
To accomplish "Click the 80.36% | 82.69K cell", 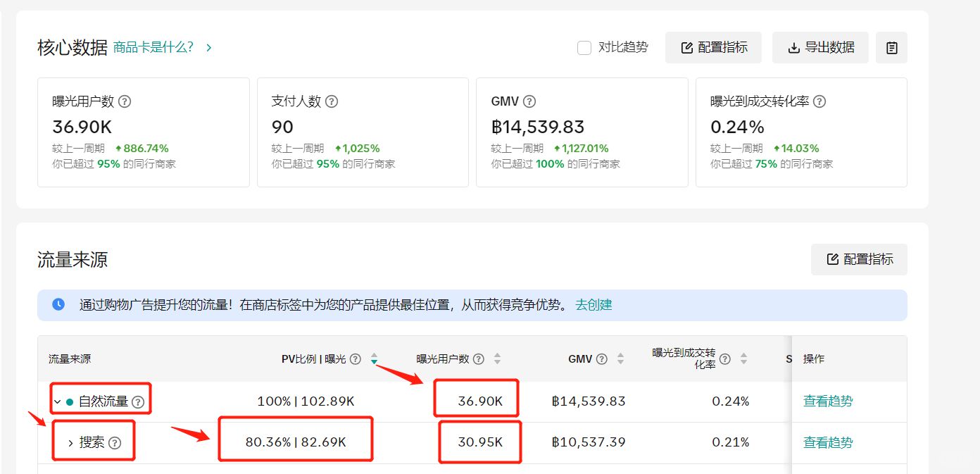I will tap(296, 442).
